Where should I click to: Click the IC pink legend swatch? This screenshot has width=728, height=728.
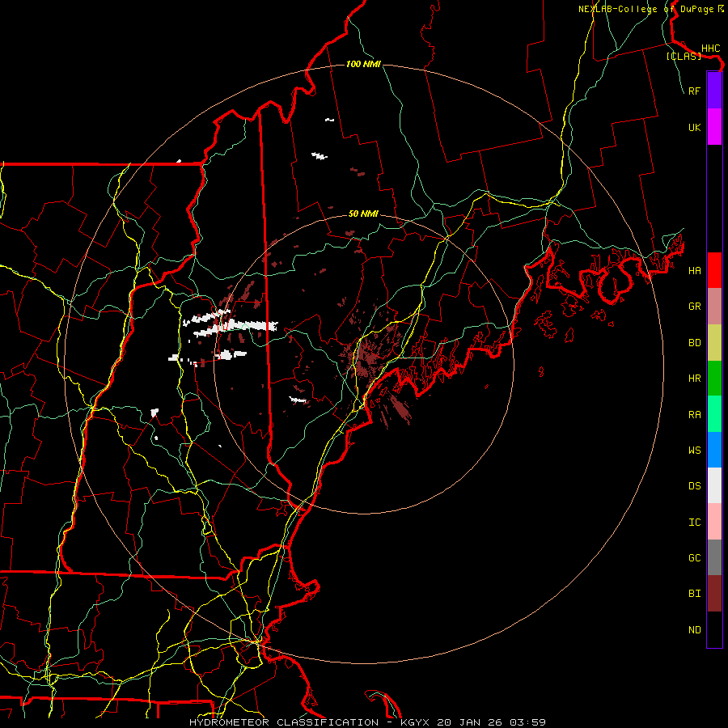[714, 522]
